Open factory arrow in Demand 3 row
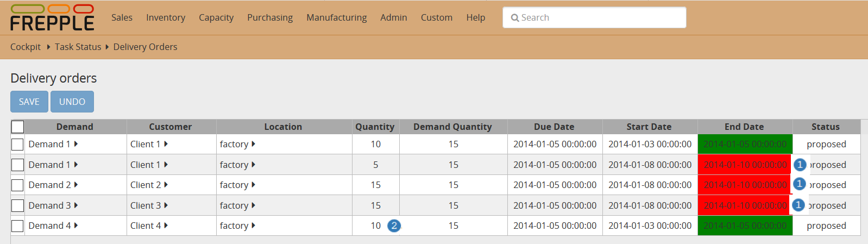The width and height of the screenshot is (868, 244). click(253, 205)
